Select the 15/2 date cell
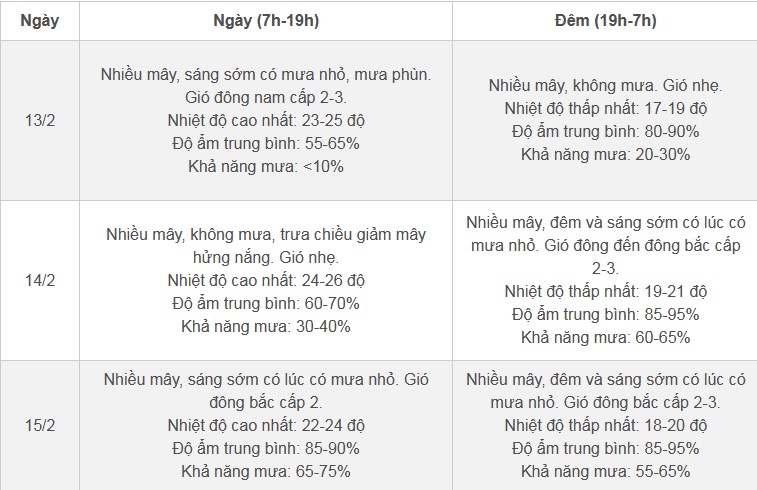This screenshot has height=490, width=757. 40,425
